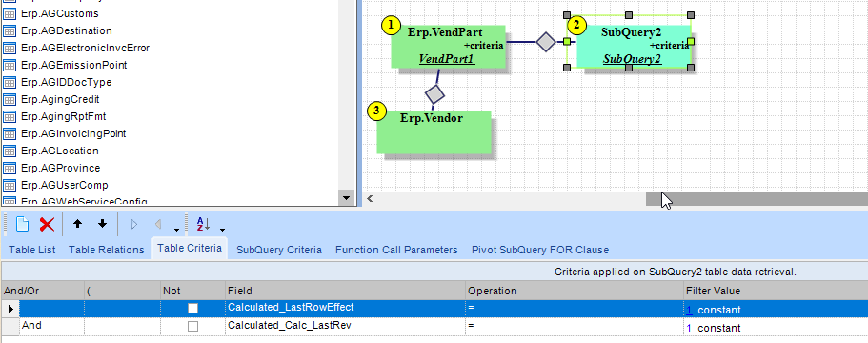Open the Function Call Parameters tab
The height and width of the screenshot is (343, 868).
click(396, 250)
